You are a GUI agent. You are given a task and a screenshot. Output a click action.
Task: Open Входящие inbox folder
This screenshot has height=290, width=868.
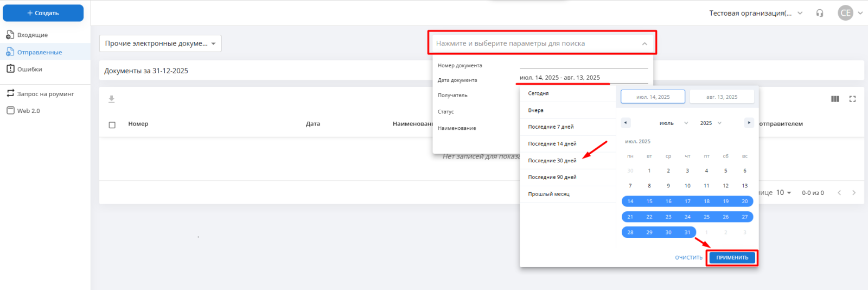(x=33, y=35)
